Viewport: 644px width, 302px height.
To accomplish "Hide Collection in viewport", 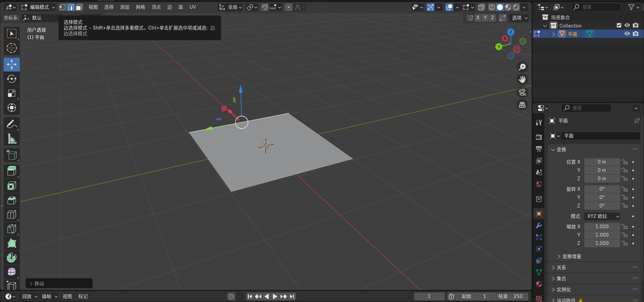I will point(627,25).
